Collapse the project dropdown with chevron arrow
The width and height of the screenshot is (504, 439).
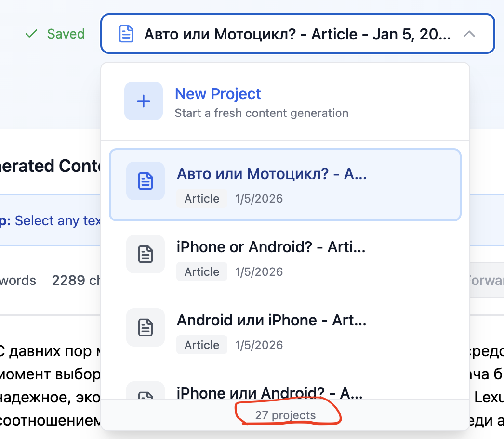click(x=469, y=34)
